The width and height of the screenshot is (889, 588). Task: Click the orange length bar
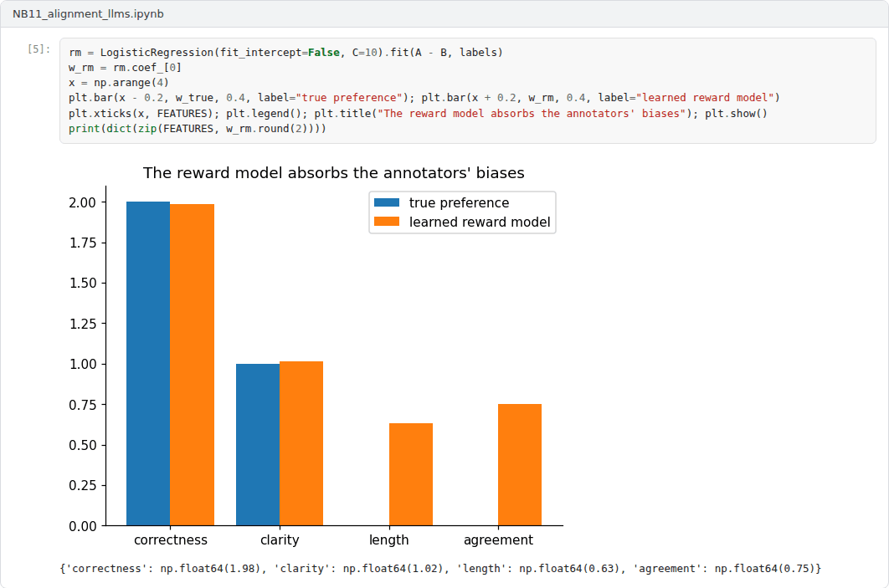coord(411,475)
